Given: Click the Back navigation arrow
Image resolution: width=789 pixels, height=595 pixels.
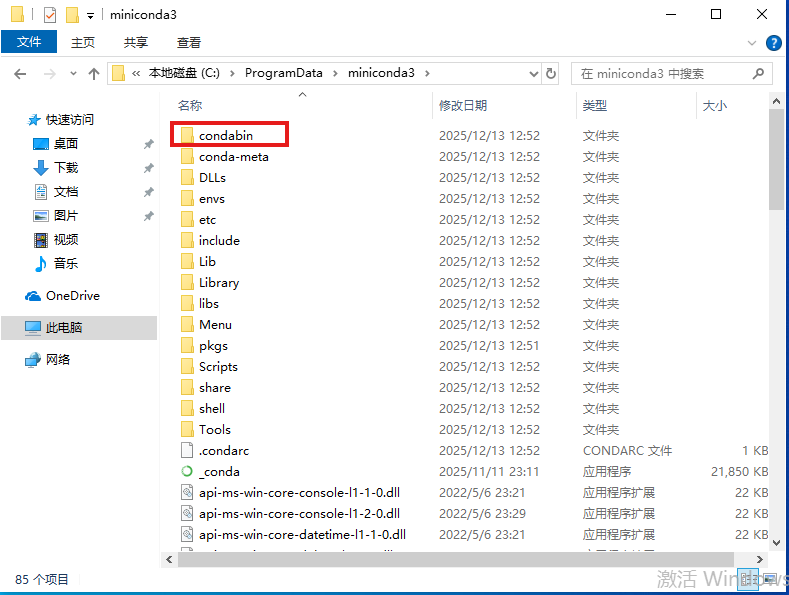Looking at the screenshot, I should point(20,73).
